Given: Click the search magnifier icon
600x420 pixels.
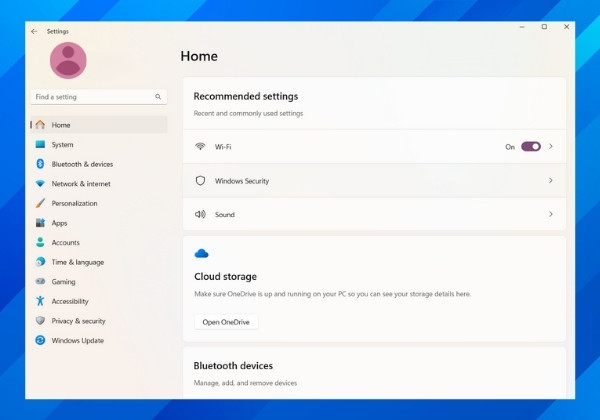Looking at the screenshot, I should tap(158, 97).
